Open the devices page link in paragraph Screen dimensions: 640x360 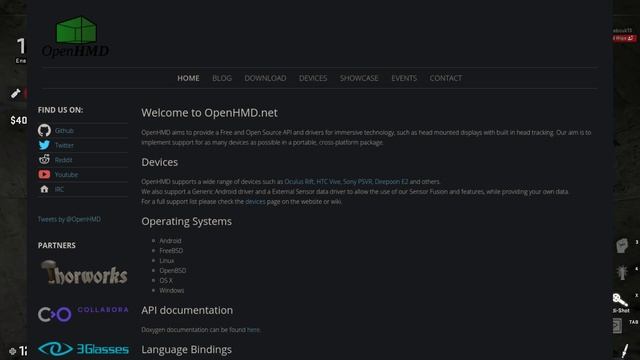[x=255, y=202]
